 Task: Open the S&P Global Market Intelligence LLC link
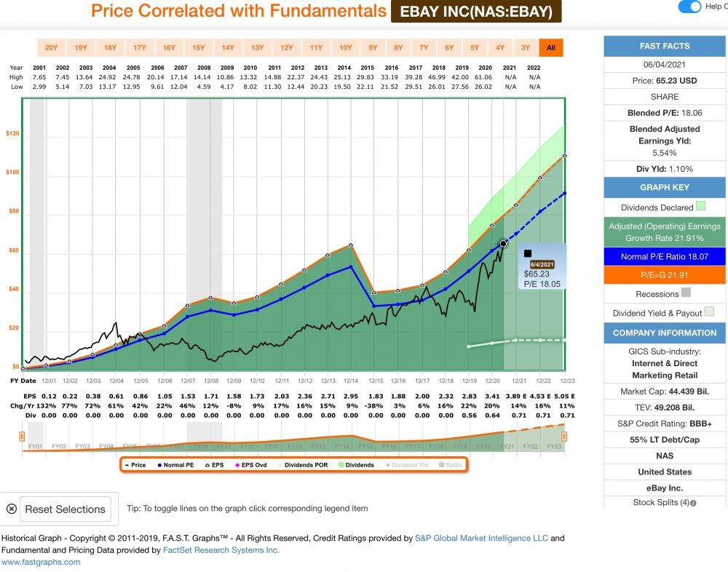point(481,538)
